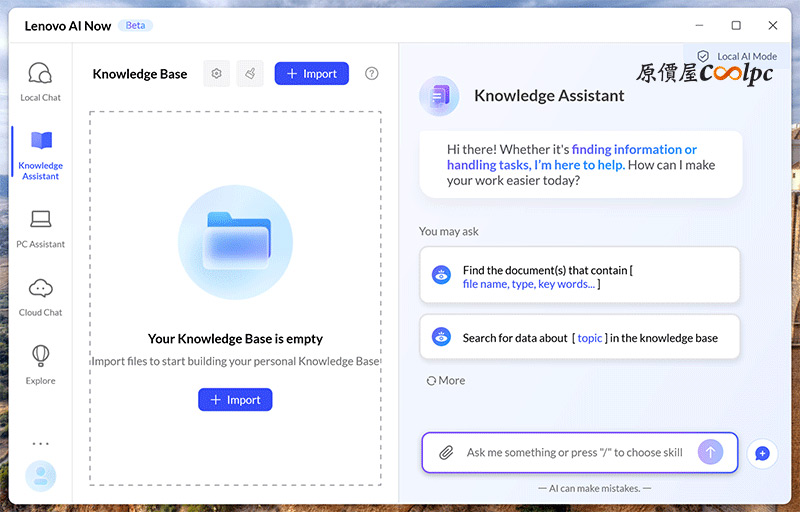
Task: Click More to refresh suggestions
Action: (446, 381)
